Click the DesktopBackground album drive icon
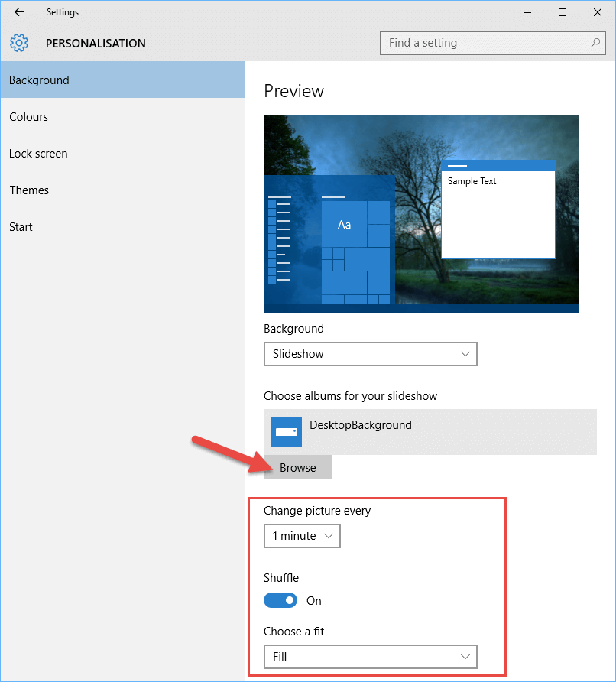616x682 pixels. pos(287,432)
